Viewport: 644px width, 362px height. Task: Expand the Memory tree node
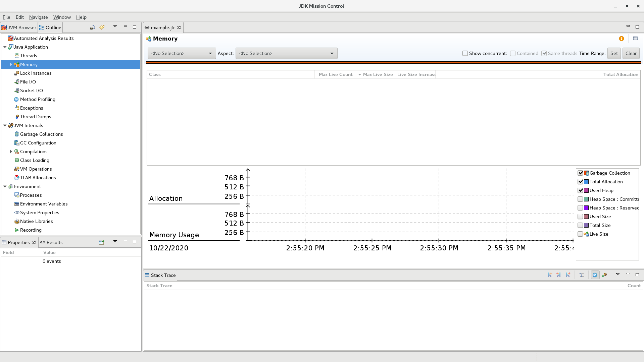click(11, 64)
